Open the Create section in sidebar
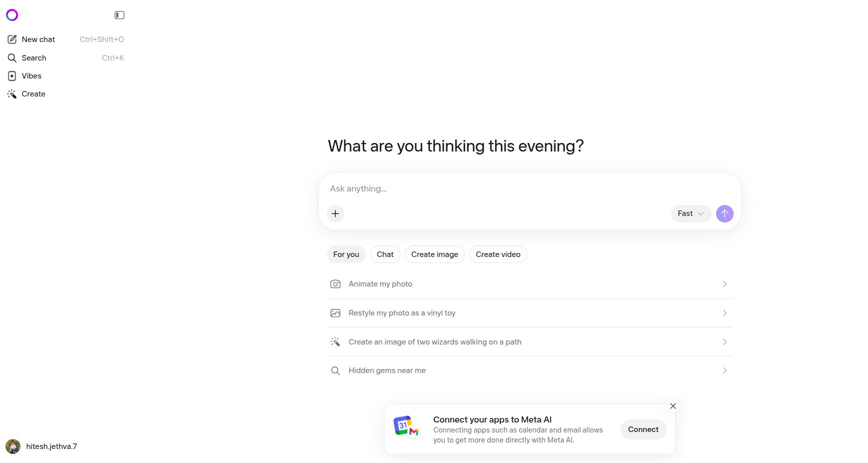This screenshot has width=868, height=463. click(x=33, y=94)
